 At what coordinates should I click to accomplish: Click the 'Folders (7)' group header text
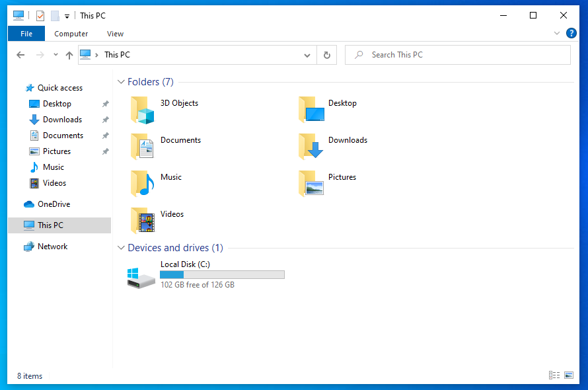pyautogui.click(x=151, y=82)
